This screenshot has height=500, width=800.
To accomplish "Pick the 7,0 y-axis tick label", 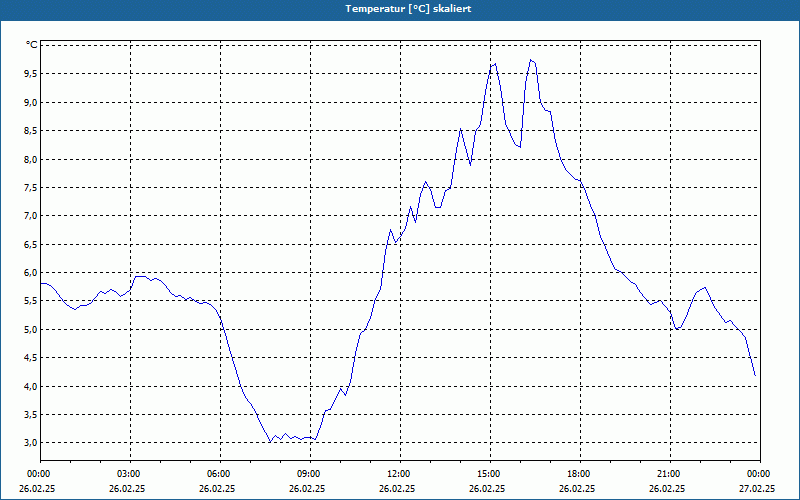I will tap(30, 216).
